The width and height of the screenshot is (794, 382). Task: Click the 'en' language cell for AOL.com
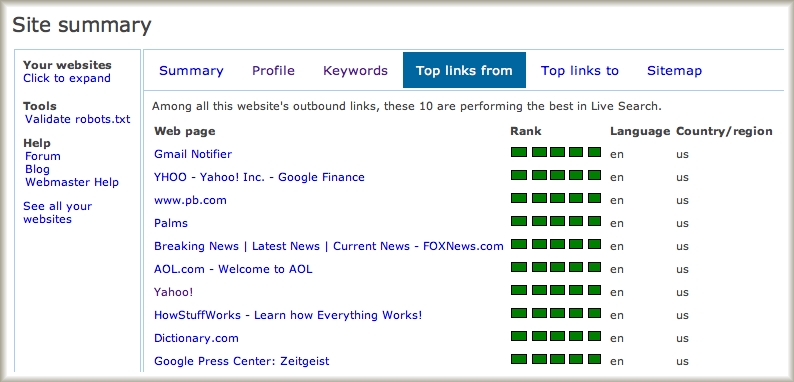click(617, 270)
